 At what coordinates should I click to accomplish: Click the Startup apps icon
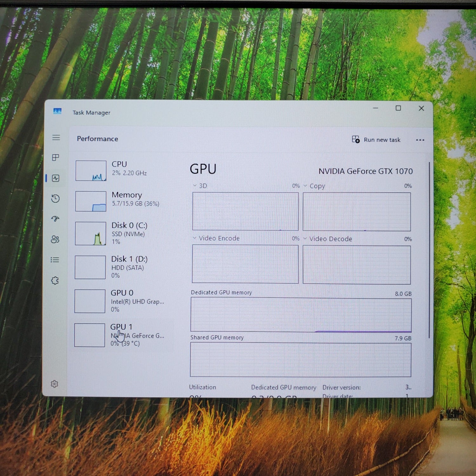[56, 219]
